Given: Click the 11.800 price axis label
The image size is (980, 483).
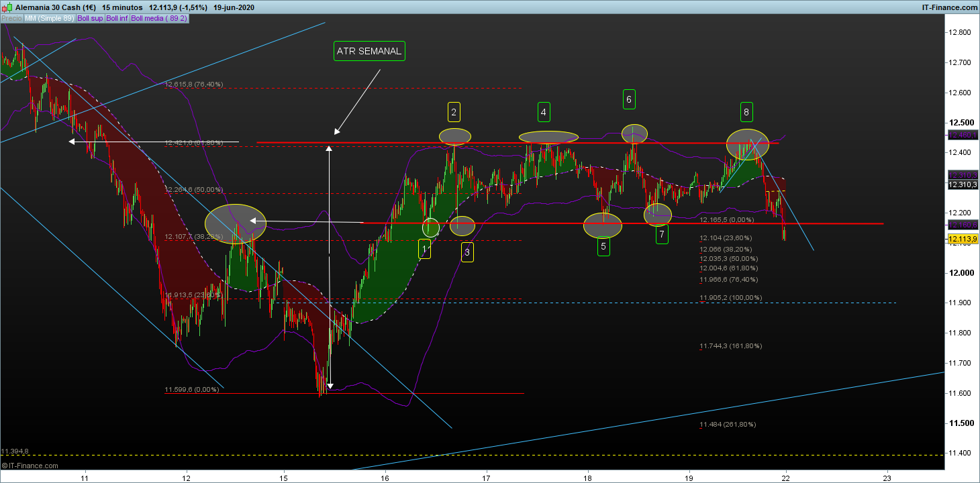Looking at the screenshot, I should tap(961, 333).
